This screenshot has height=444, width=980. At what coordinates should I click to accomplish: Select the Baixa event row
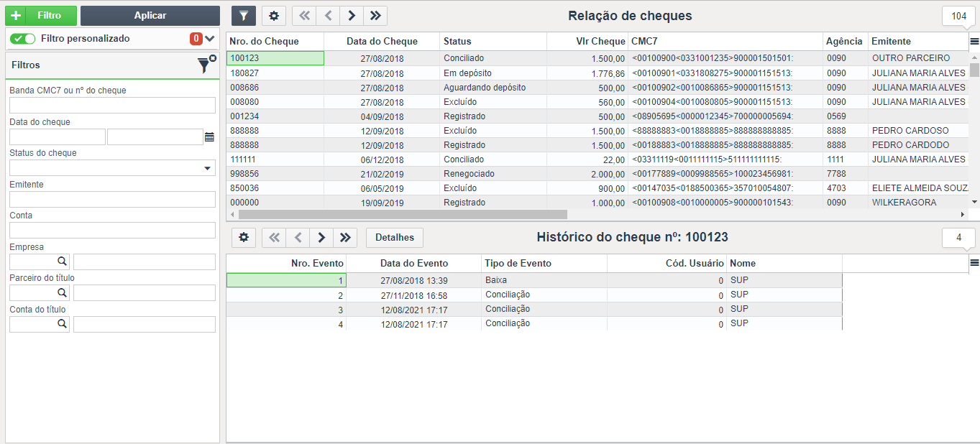click(534, 280)
